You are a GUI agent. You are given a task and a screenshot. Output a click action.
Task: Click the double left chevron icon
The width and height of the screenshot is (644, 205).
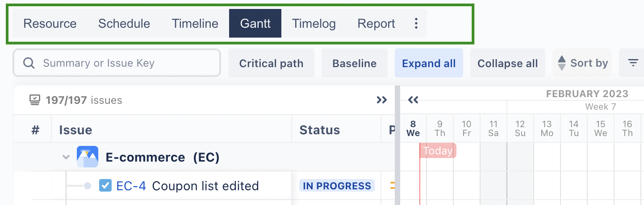413,100
